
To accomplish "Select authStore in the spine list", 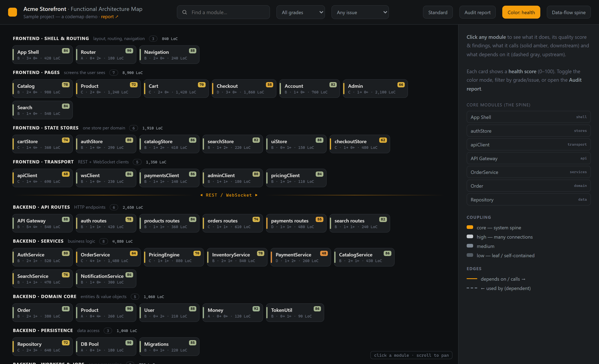I will click(529, 131).
